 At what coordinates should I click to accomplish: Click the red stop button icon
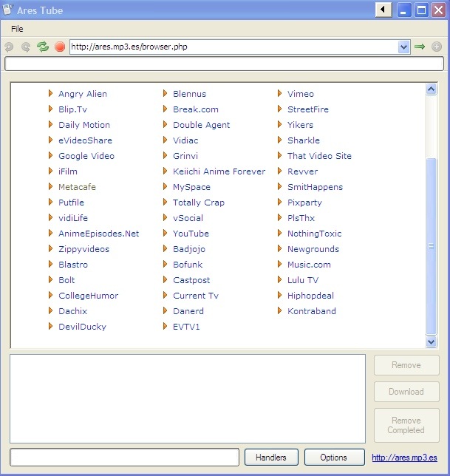60,47
